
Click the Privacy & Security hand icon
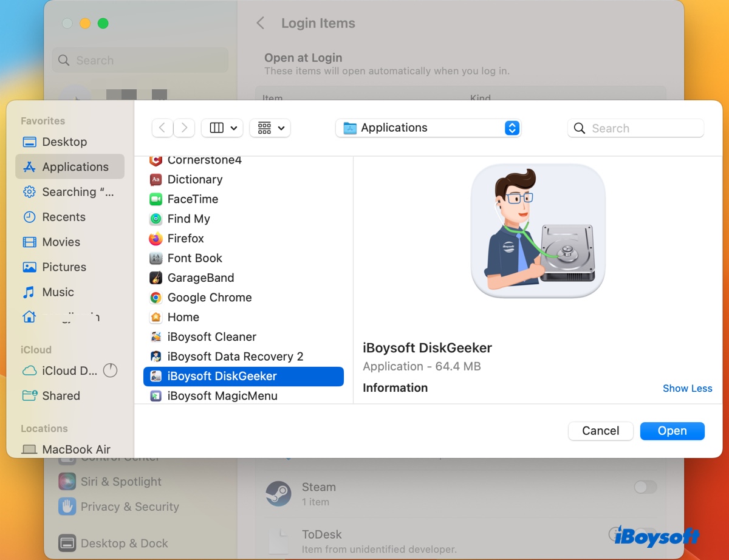[x=67, y=507]
